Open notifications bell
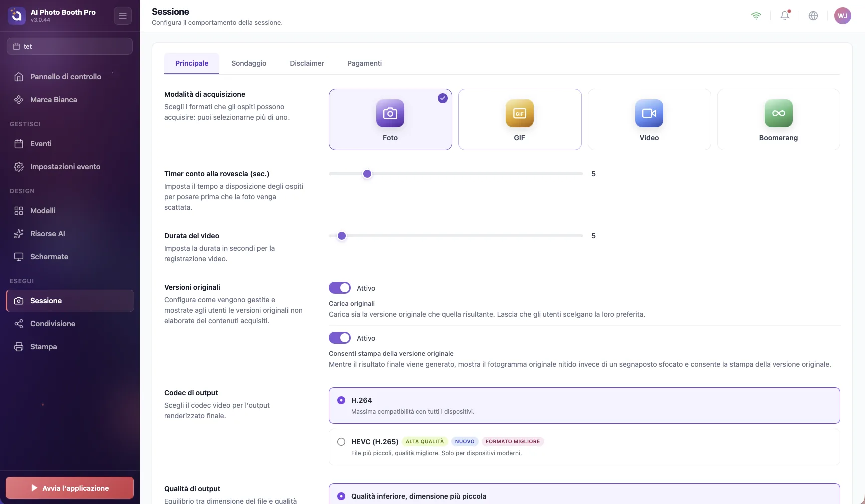This screenshot has height=504, width=865. (785, 16)
